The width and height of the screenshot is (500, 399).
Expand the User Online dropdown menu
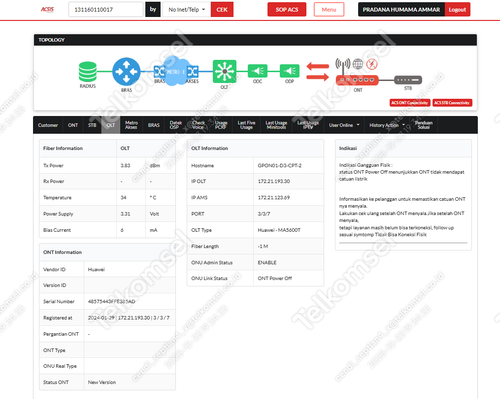pyautogui.click(x=344, y=125)
